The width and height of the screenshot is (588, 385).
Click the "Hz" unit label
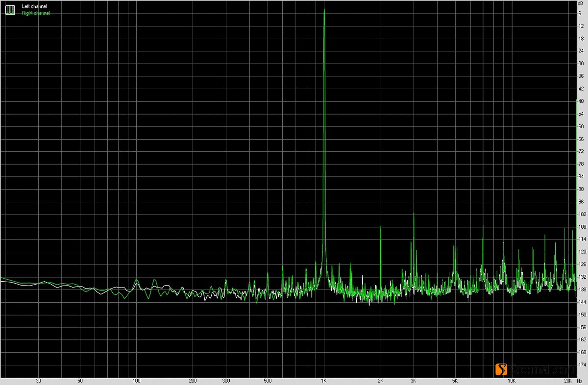579,381
